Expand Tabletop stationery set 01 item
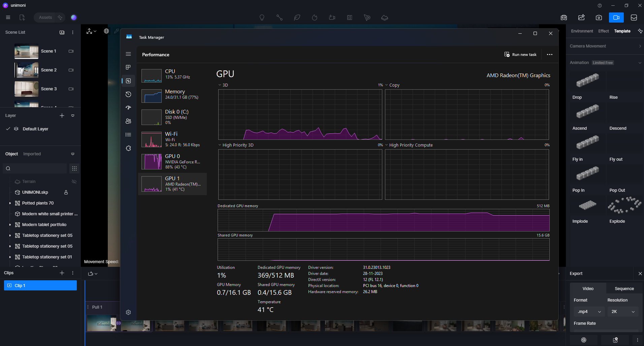The image size is (644, 346). tap(10, 257)
